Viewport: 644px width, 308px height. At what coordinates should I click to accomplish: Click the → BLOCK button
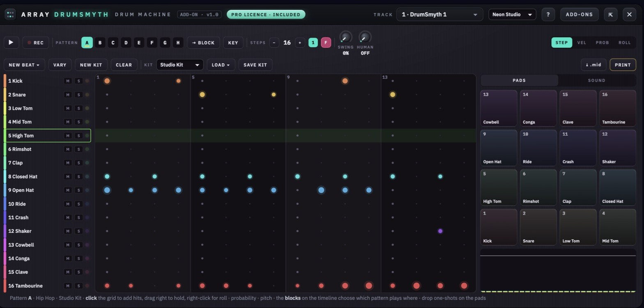tap(203, 42)
